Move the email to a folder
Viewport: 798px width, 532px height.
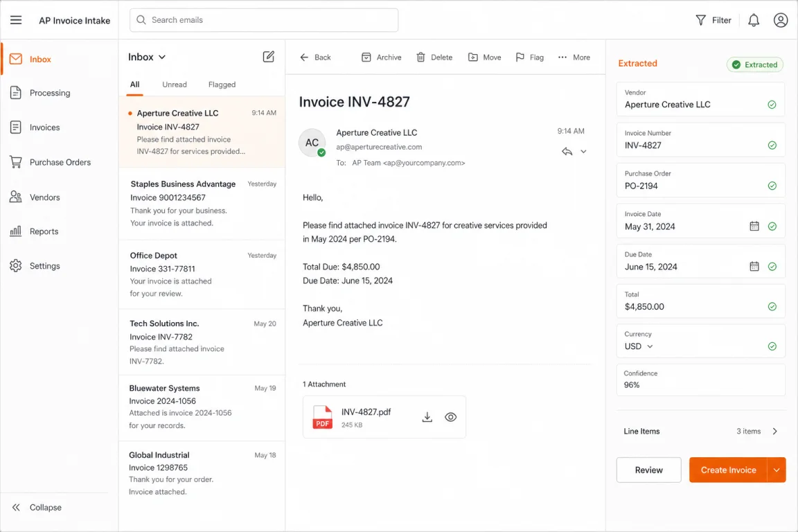(x=484, y=57)
